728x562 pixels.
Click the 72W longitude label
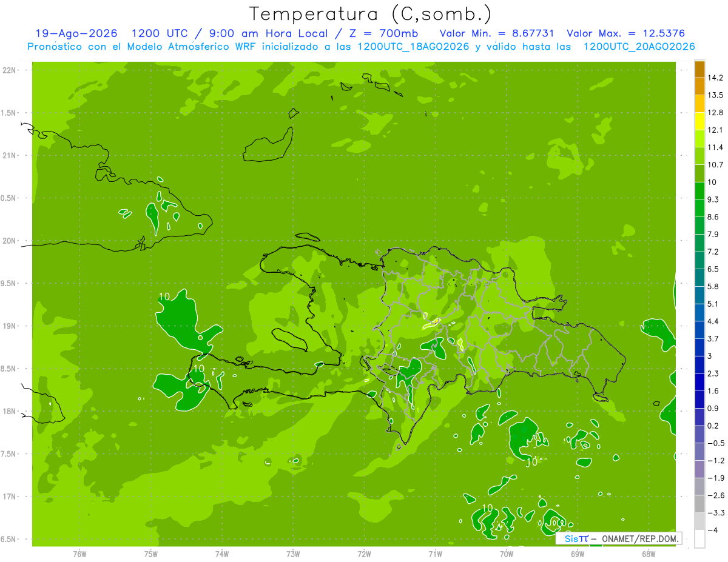click(x=364, y=554)
